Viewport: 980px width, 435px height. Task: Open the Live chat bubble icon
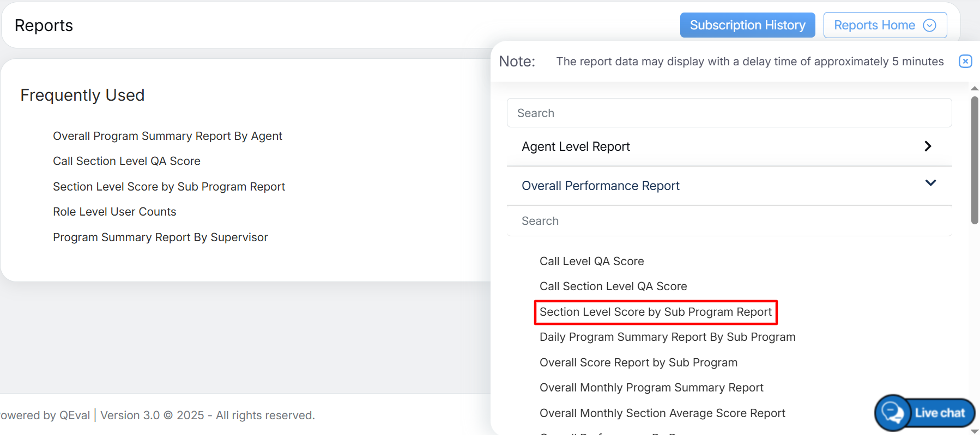tap(892, 413)
